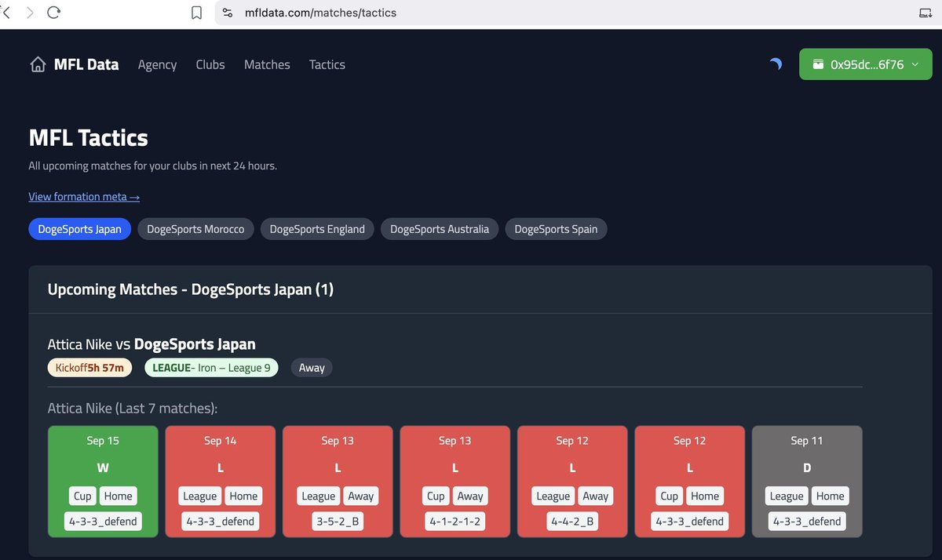This screenshot has height=560, width=942.
Task: Open the Sep 15 win match card
Action: click(x=103, y=482)
